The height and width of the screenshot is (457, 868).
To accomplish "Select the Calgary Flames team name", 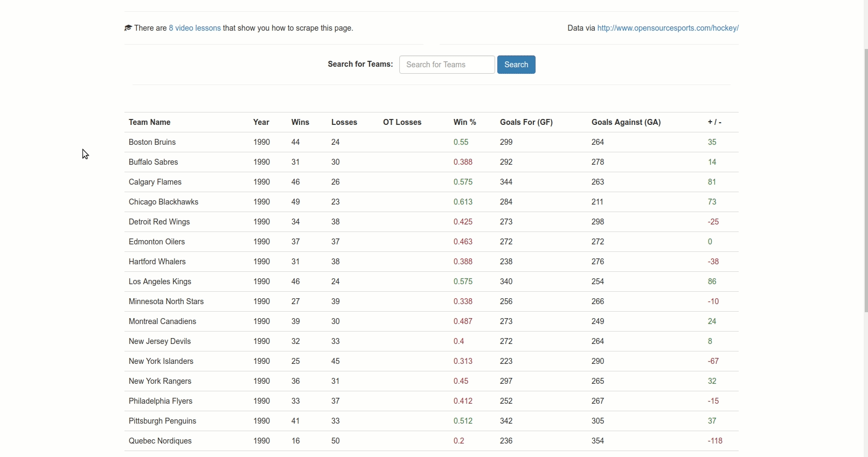I will pyautogui.click(x=155, y=182).
